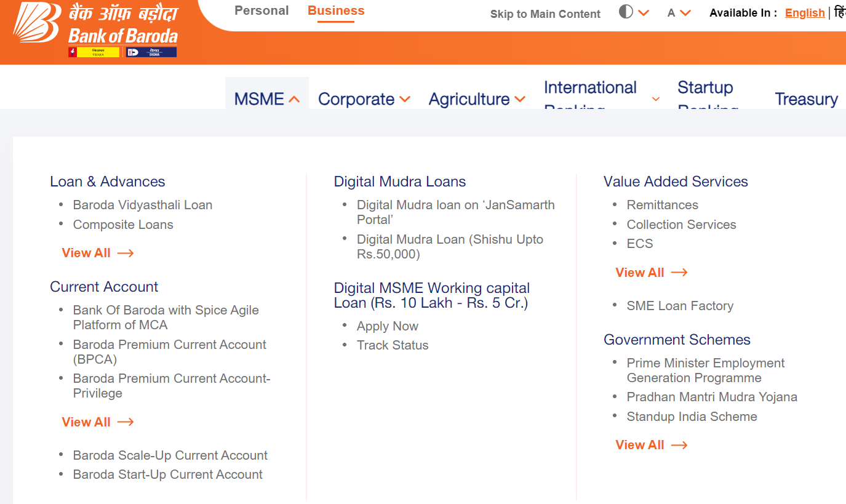Open ECS link
This screenshot has height=504, width=846.
(640, 244)
